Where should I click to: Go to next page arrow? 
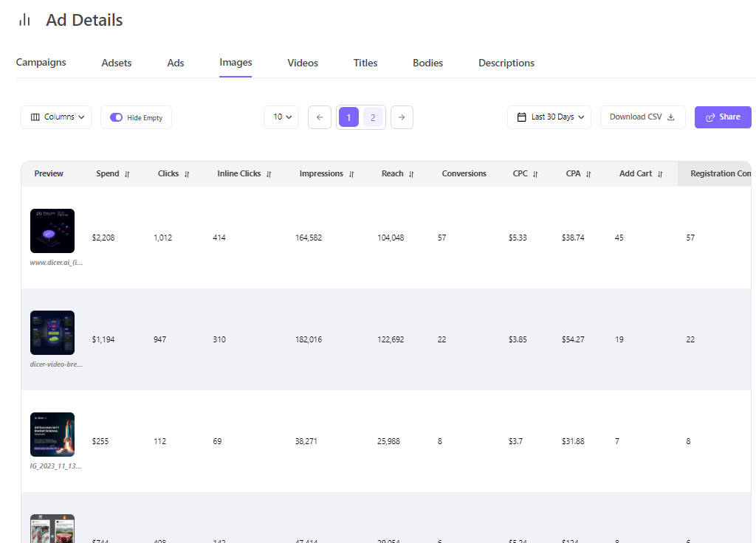point(402,117)
